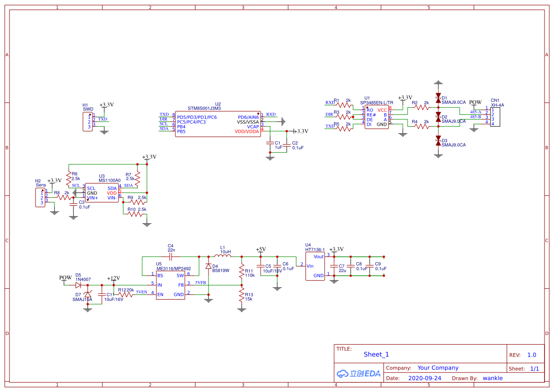This screenshot has height=392, width=554.
Task: Click the ground symbol below D3
Action: point(438,155)
